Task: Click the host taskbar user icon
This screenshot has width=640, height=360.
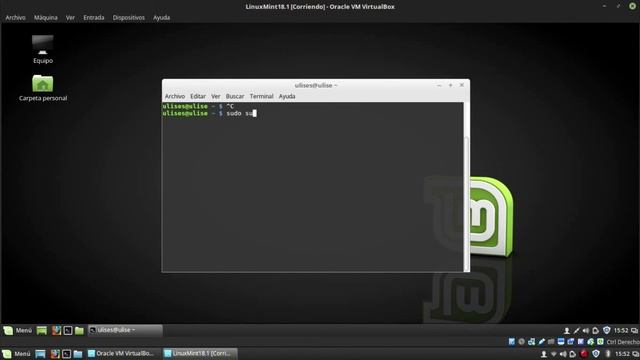Action: tap(544, 354)
